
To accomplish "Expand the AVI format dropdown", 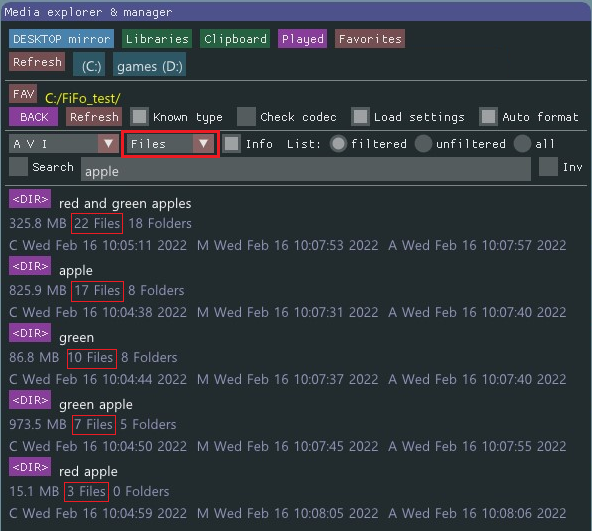I will [108, 144].
